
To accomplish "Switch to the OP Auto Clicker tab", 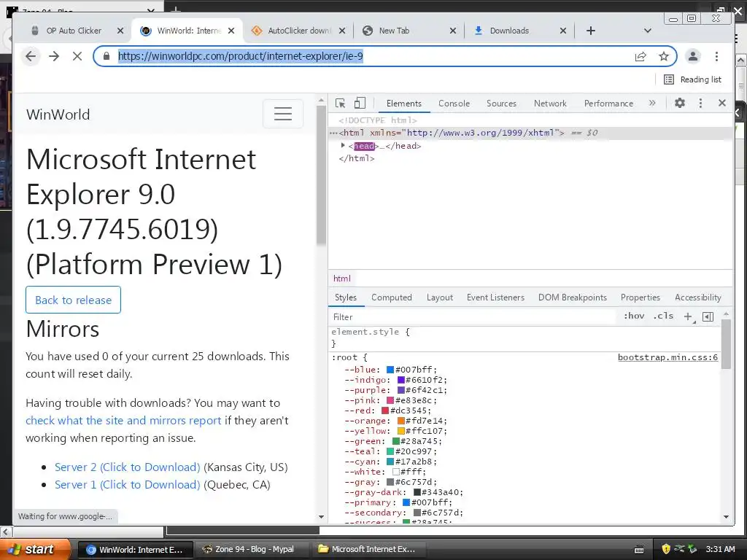I will coord(74,31).
